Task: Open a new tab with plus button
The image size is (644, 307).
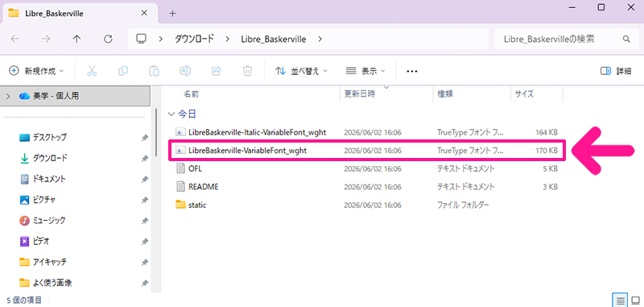Action: coord(173,13)
